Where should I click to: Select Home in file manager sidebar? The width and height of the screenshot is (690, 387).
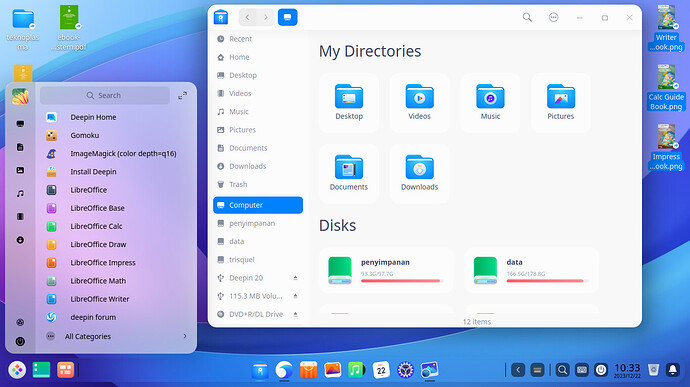tap(258, 57)
